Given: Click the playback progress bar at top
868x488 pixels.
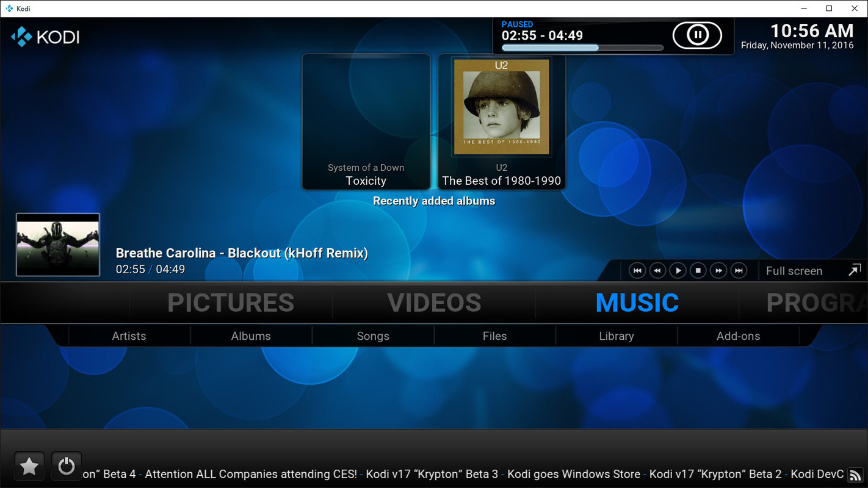Looking at the screenshot, I should (x=582, y=48).
